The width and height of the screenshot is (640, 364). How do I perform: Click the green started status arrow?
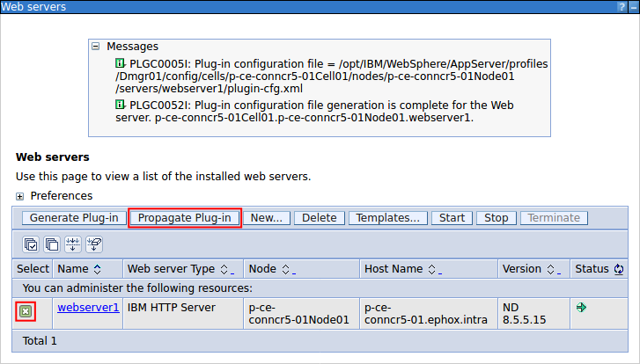581,308
